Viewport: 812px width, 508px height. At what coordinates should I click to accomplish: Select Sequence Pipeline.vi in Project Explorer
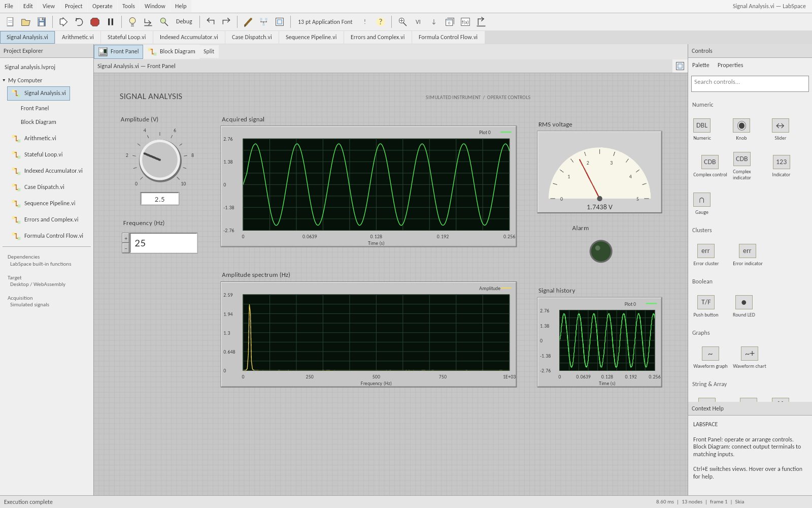click(x=49, y=203)
